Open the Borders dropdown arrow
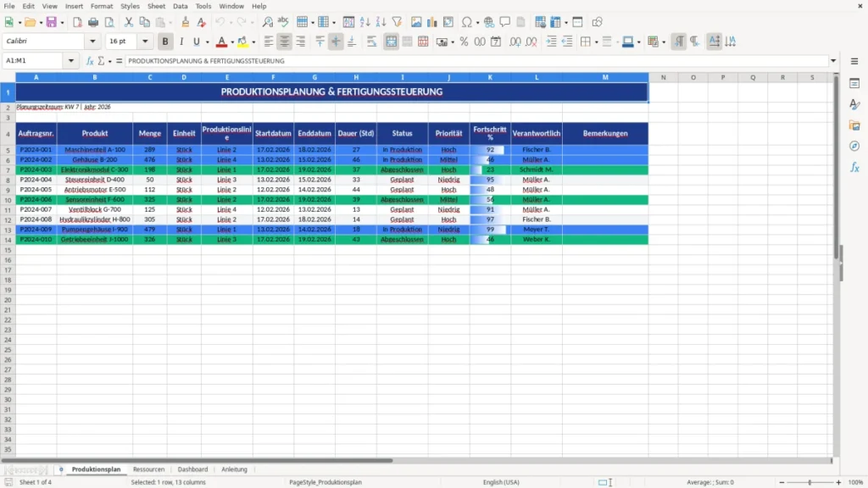This screenshot has width=868, height=488. click(x=596, y=42)
